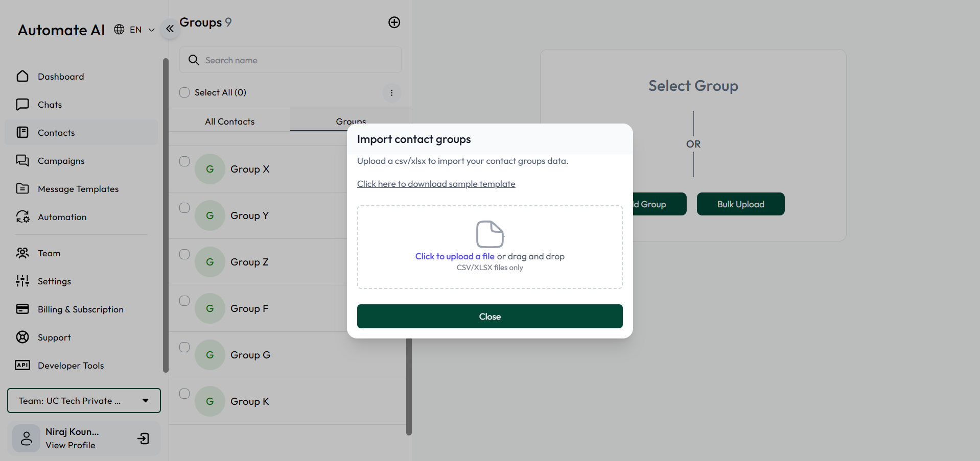This screenshot has height=461, width=980.
Task: Collapse sidebar with double chevron icon
Action: click(170, 29)
